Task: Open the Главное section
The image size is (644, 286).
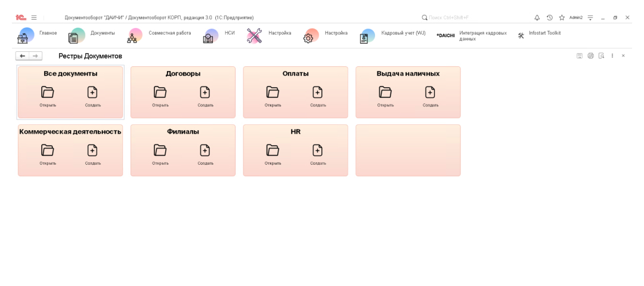Action: pyautogui.click(x=38, y=35)
